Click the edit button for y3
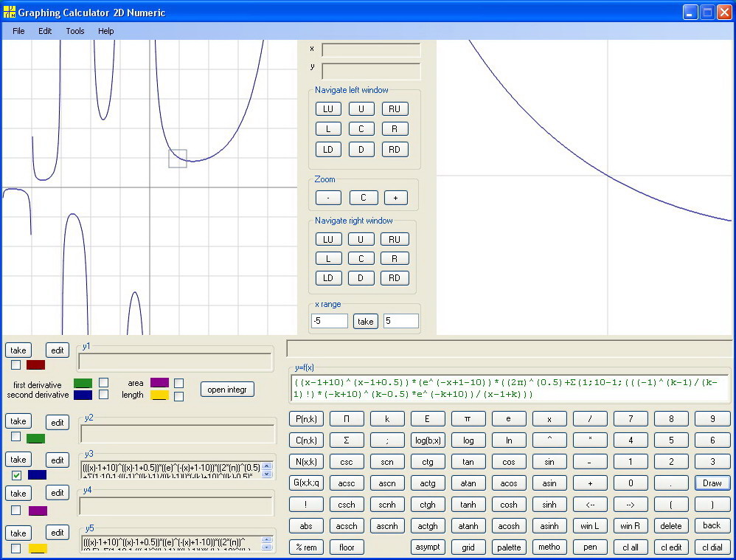736x560 pixels. [x=58, y=460]
